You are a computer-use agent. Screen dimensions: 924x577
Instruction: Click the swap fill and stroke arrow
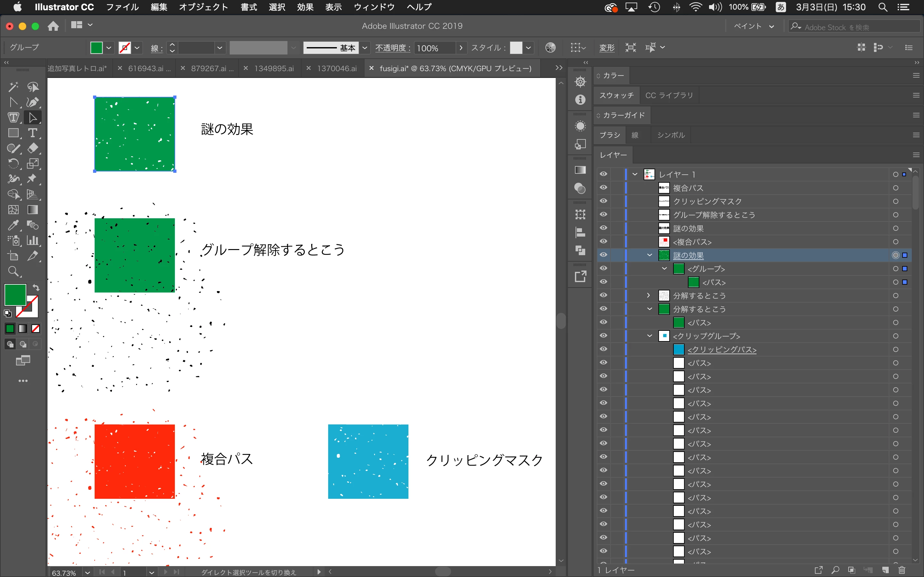(x=36, y=288)
